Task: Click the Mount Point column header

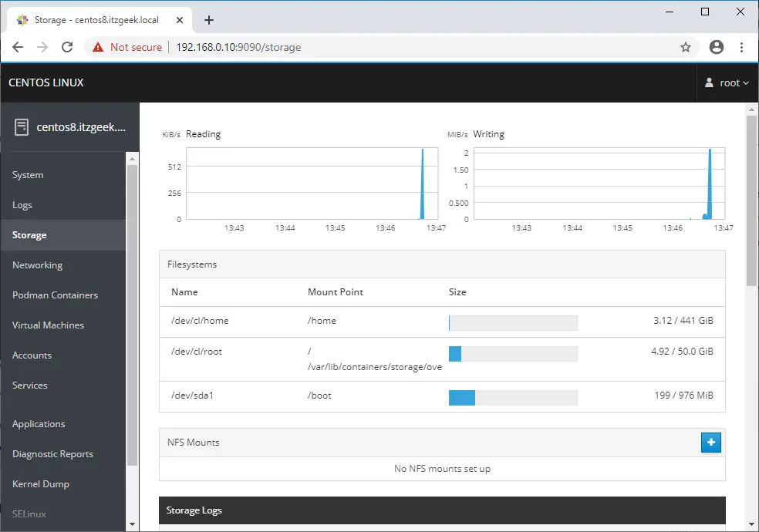Action: (336, 292)
